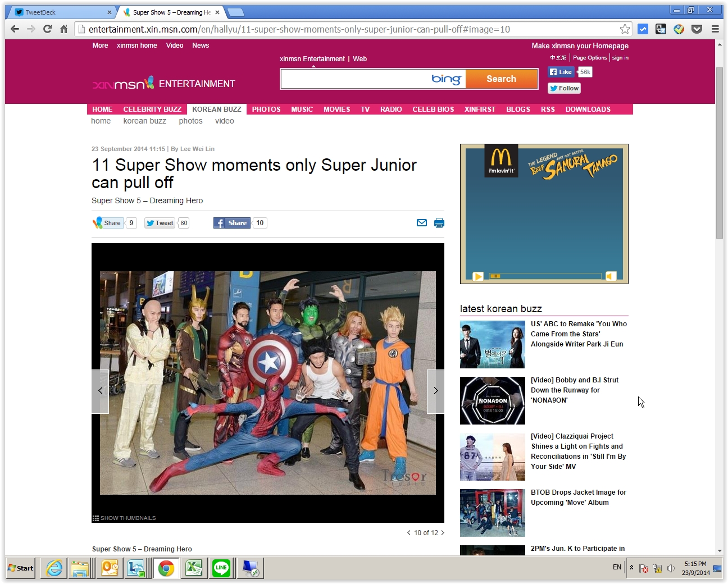728x584 pixels.
Task: Click the page vertical scrollbar thumb
Action: pos(720,153)
